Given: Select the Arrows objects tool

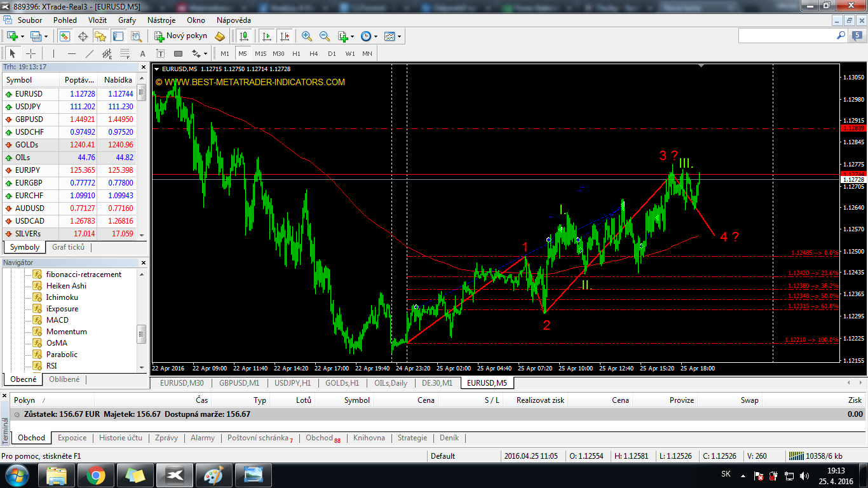Looking at the screenshot, I should pyautogui.click(x=196, y=53).
